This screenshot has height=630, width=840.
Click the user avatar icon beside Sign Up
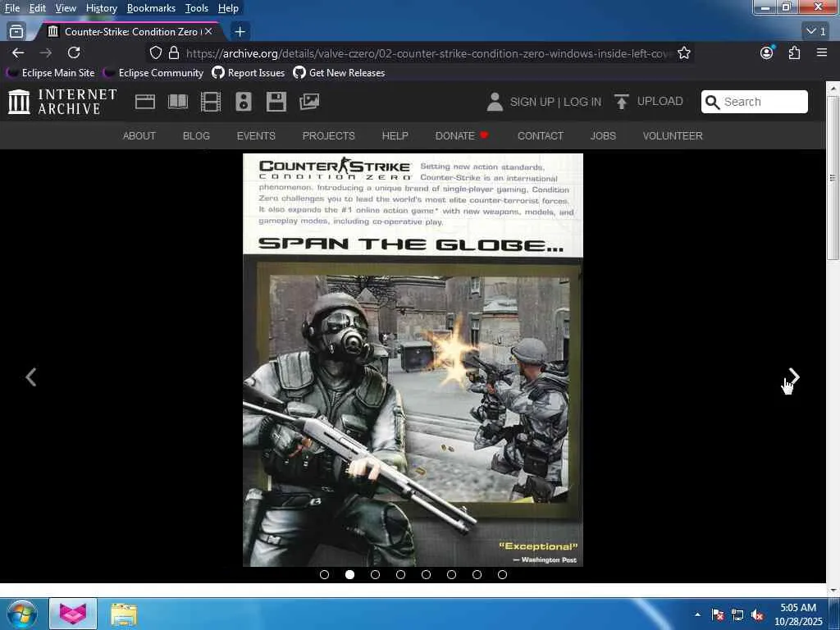pyautogui.click(x=495, y=102)
